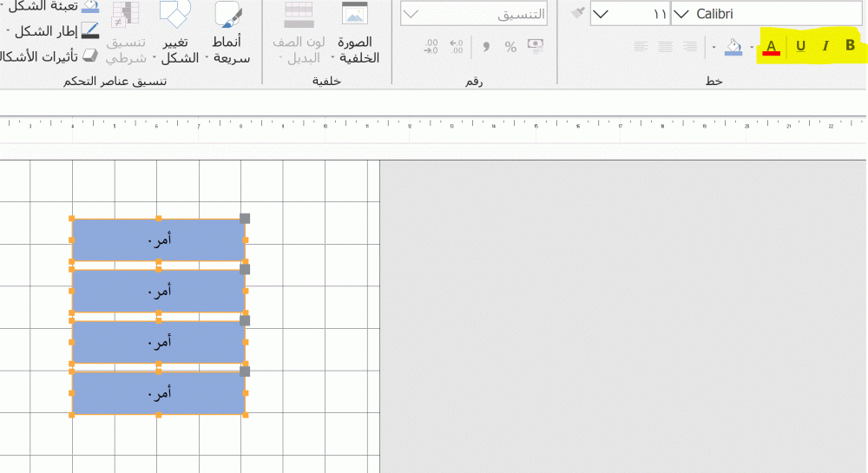
Task: Apply the red font color
Action: (772, 47)
